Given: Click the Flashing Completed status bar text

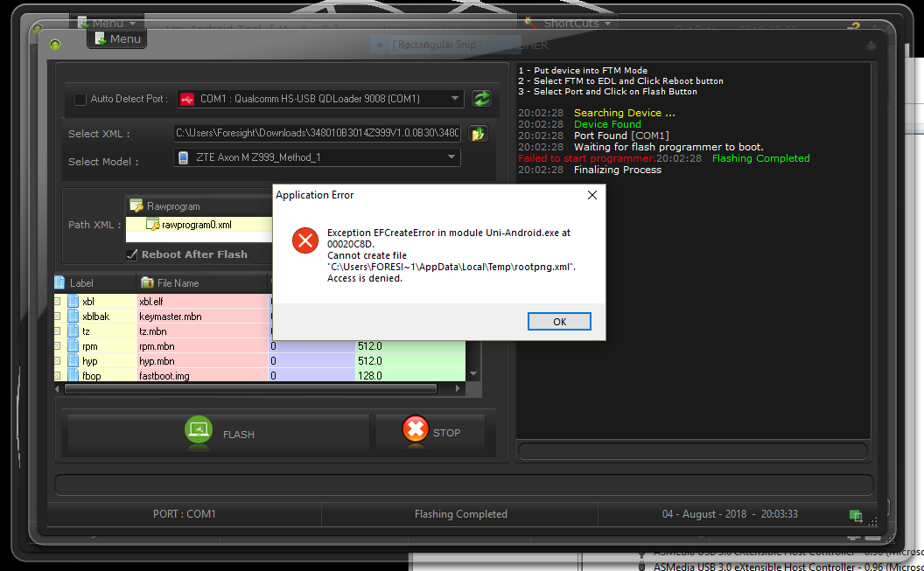Looking at the screenshot, I should [x=461, y=514].
